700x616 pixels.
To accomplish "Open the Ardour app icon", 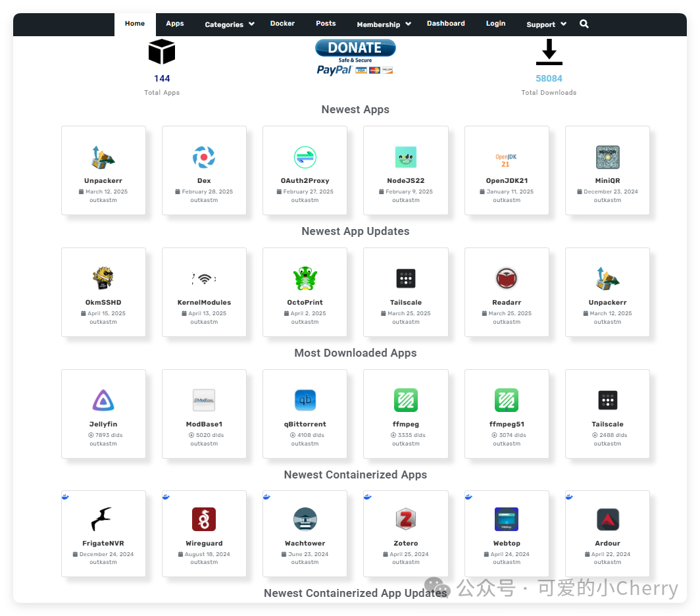I will coord(608,519).
